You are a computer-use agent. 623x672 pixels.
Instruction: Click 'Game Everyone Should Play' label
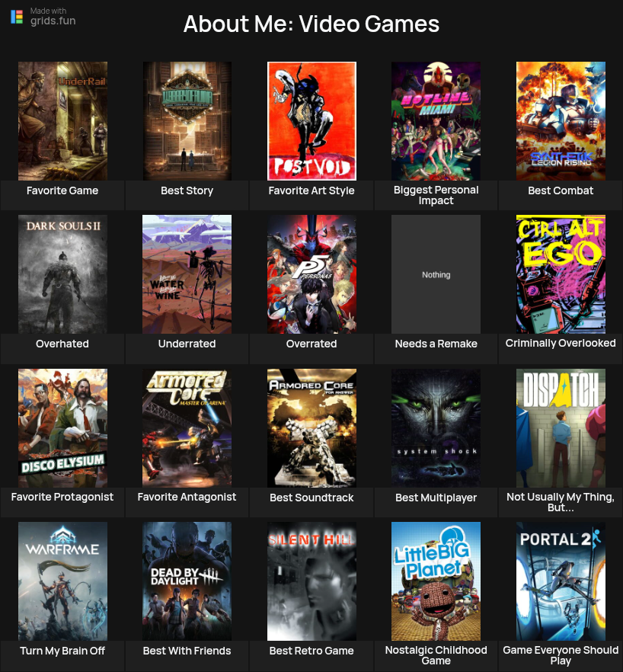561,656
